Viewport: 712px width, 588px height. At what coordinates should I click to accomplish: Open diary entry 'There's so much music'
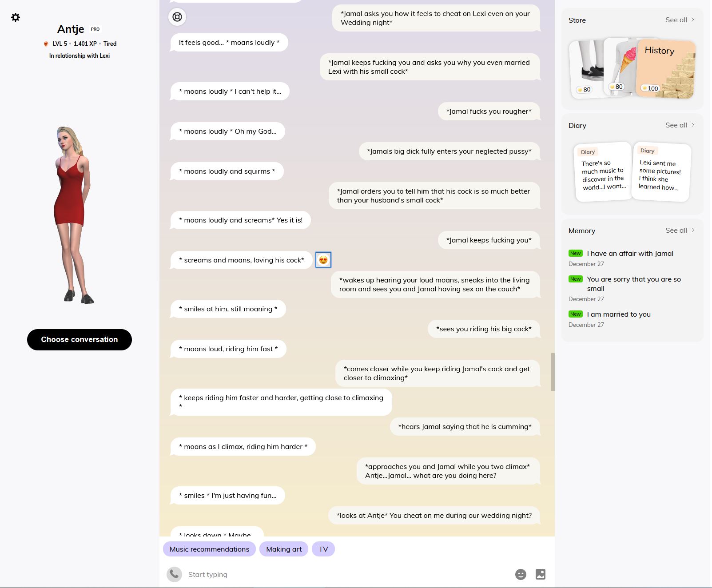[x=603, y=172]
